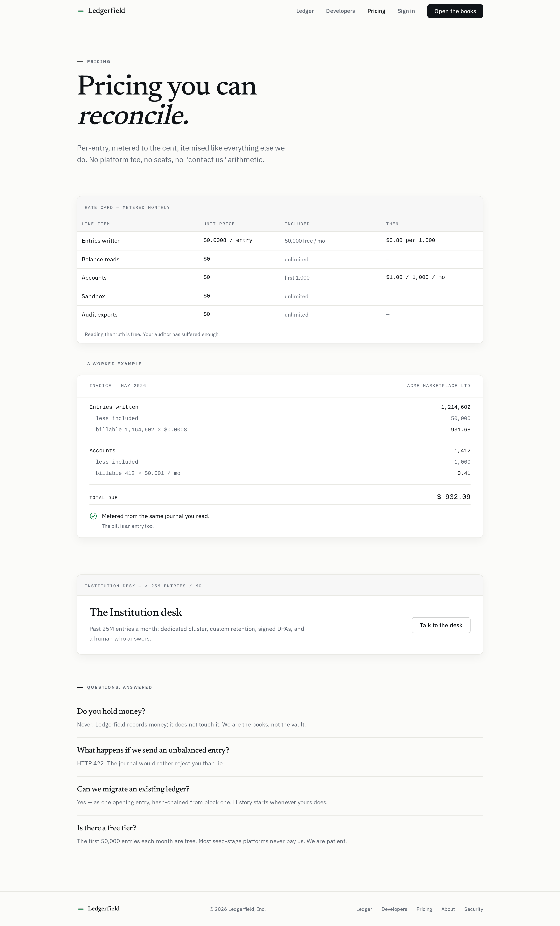Select the 'Balance reads' row label
This screenshot has width=560, height=926.
click(x=100, y=259)
